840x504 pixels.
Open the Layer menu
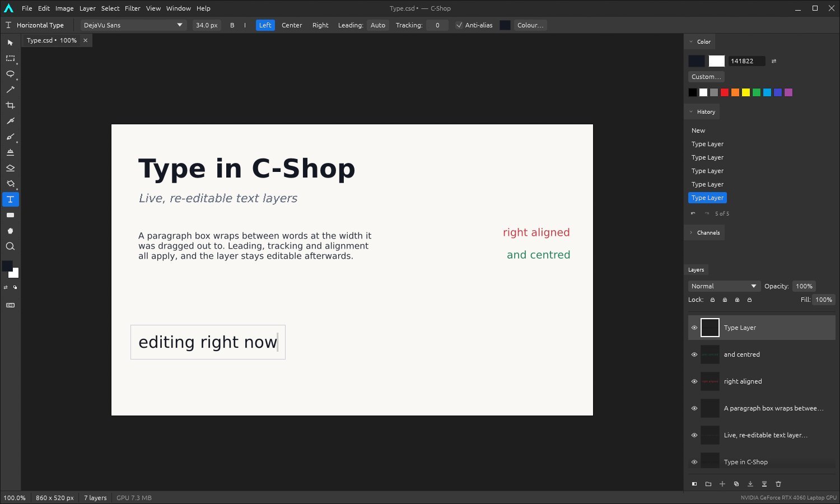tap(87, 8)
